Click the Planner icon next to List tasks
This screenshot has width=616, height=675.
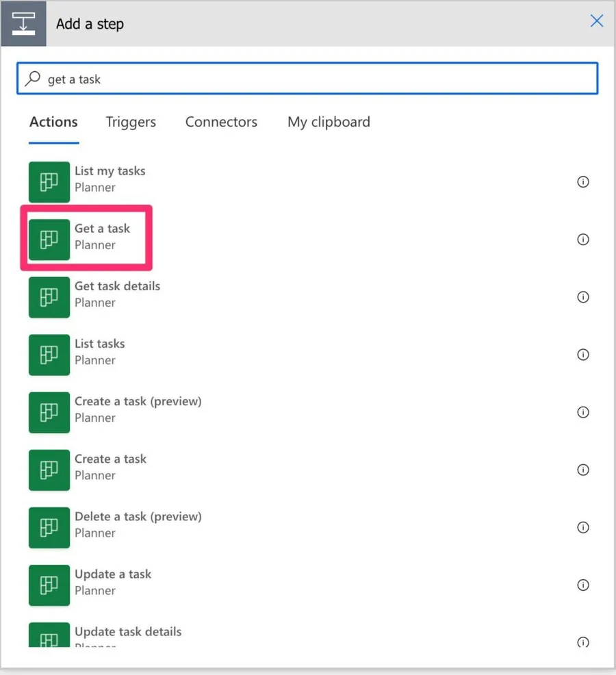click(x=49, y=355)
